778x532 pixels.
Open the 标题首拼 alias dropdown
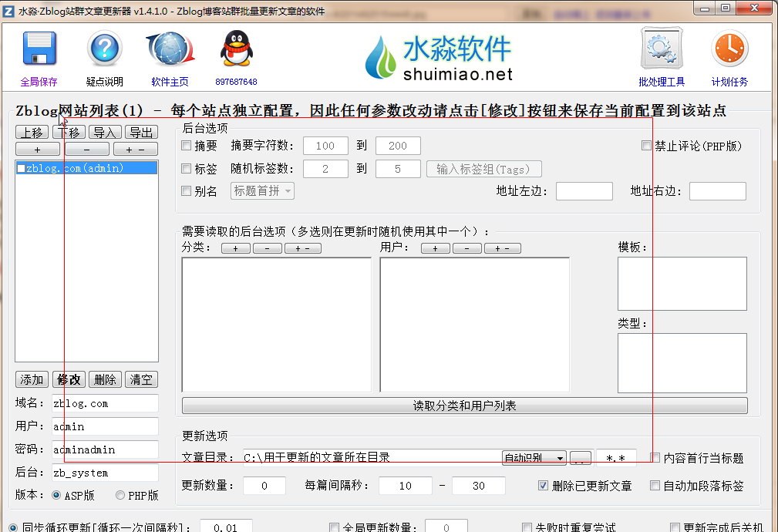pyautogui.click(x=262, y=191)
